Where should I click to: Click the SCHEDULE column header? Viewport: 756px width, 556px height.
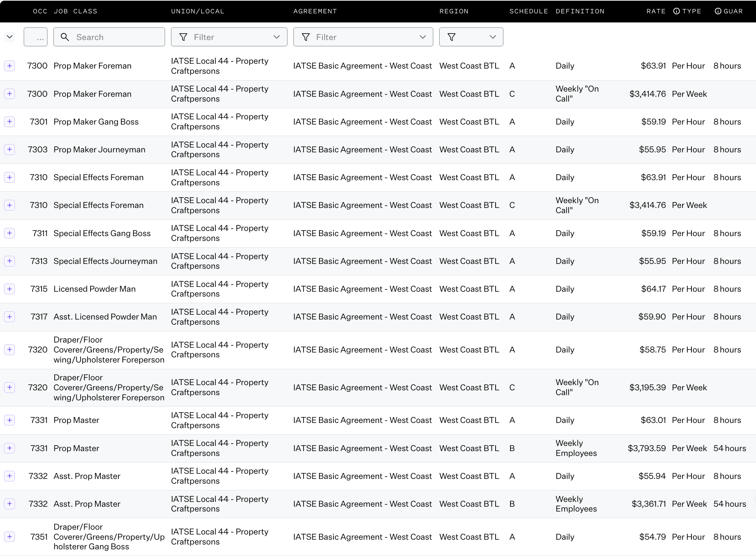[x=529, y=11]
